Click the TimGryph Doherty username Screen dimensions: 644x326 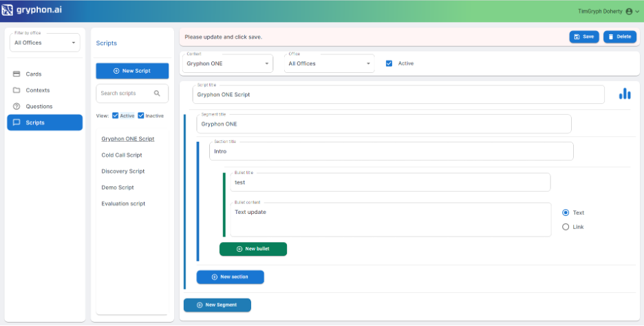600,12
